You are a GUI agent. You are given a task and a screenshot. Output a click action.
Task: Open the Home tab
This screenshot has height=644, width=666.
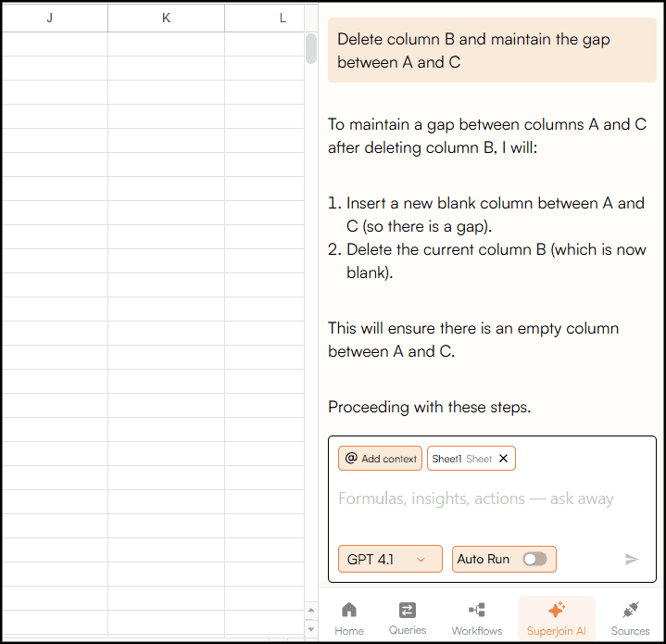(x=348, y=619)
